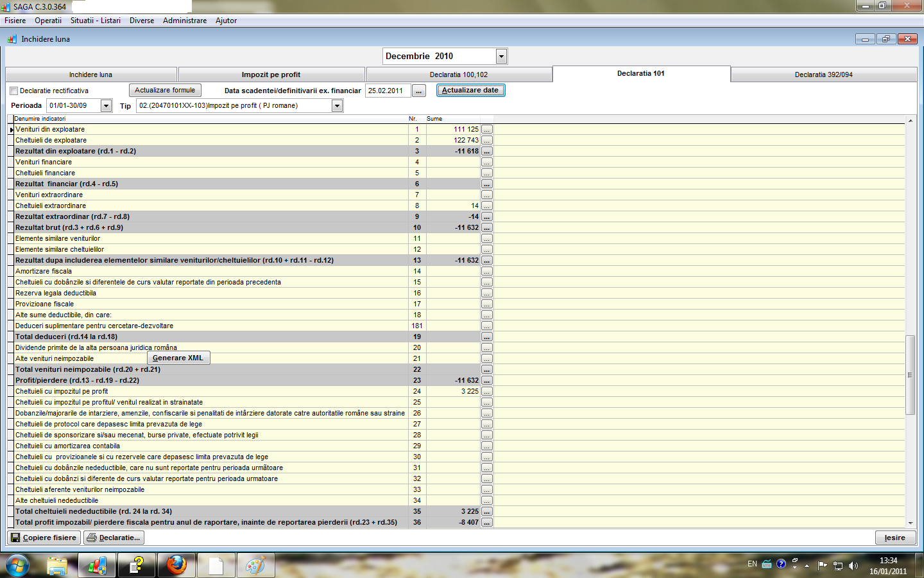Click Actualizare date button
Screen dimensions: 924x578
coord(470,90)
